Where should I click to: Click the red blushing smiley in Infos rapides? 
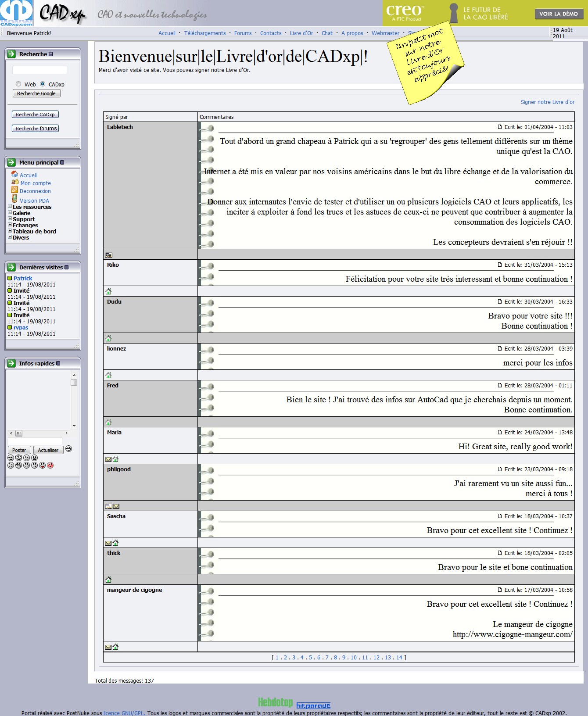pos(50,465)
